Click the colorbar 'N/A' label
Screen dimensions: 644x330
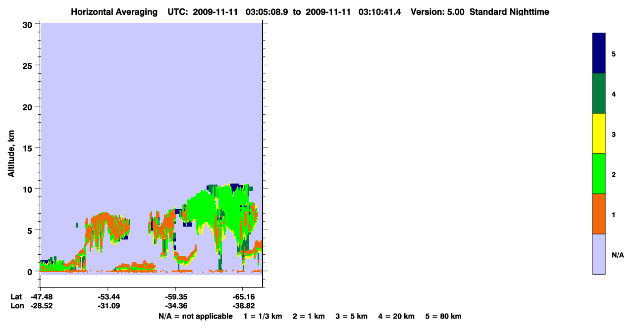pyautogui.click(x=618, y=255)
